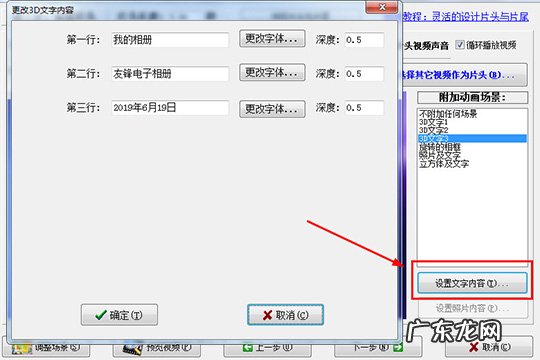The image size is (540, 360).
Task: Click main window 取消(C) button at bottom
Action: (x=489, y=347)
